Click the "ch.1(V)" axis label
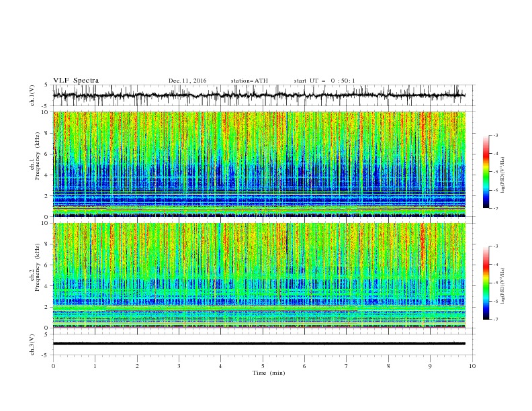The height and width of the screenshot is (411, 532). 32,95
